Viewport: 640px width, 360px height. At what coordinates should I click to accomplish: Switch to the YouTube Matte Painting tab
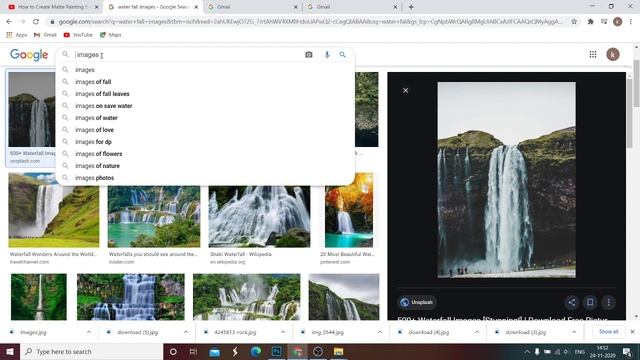pyautogui.click(x=52, y=7)
